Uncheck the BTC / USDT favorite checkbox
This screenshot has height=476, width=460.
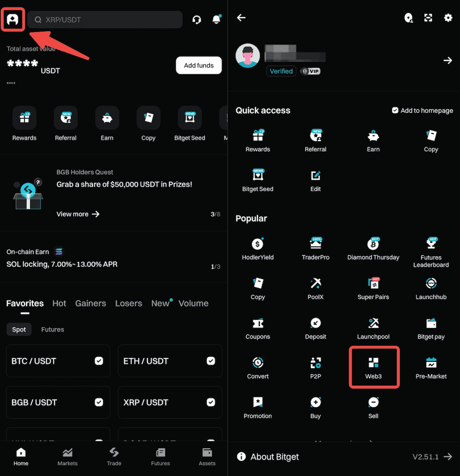(x=99, y=361)
